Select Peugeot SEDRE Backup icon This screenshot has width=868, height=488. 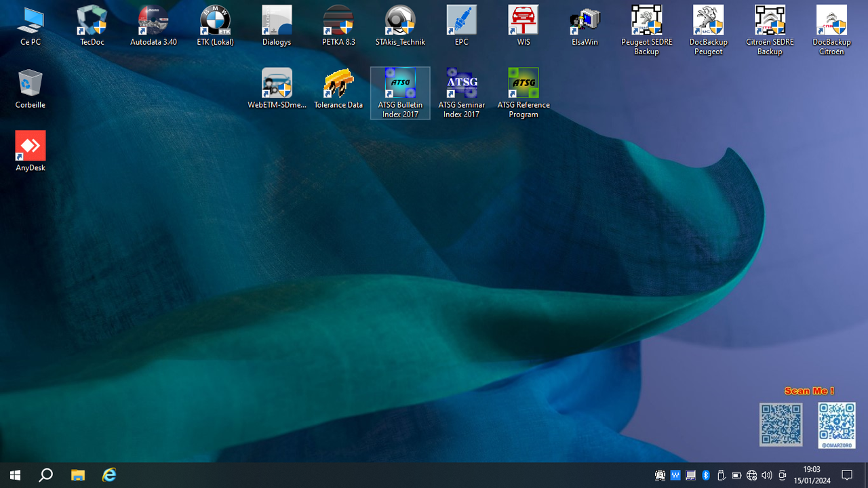tap(647, 30)
